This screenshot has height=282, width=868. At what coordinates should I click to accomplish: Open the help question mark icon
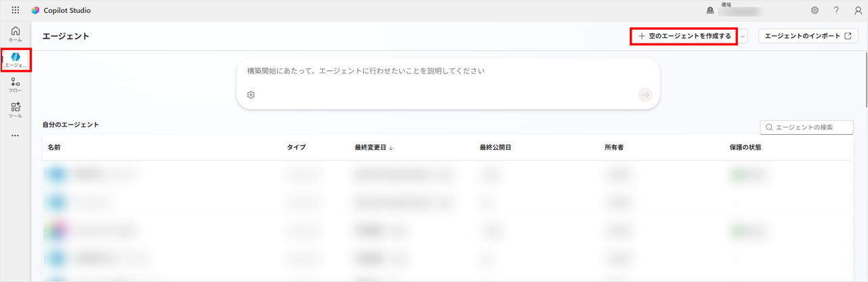836,11
